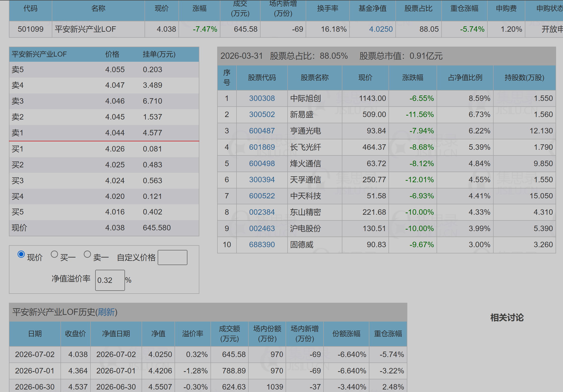Click the 现价 row amount 645.580
Image resolution: width=563 pixels, height=392 pixels.
click(x=157, y=228)
